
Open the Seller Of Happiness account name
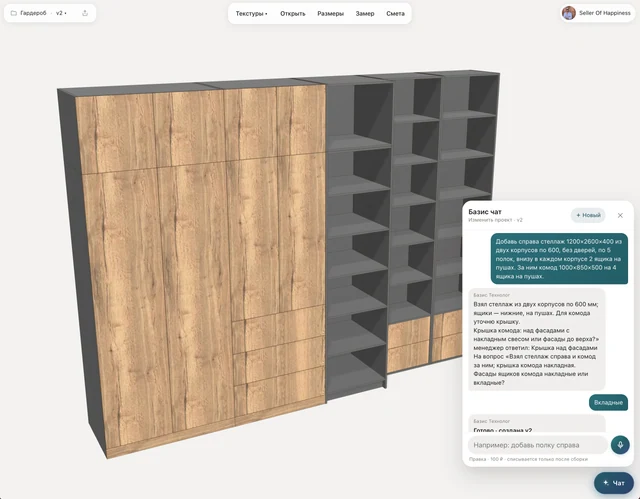[x=604, y=13]
